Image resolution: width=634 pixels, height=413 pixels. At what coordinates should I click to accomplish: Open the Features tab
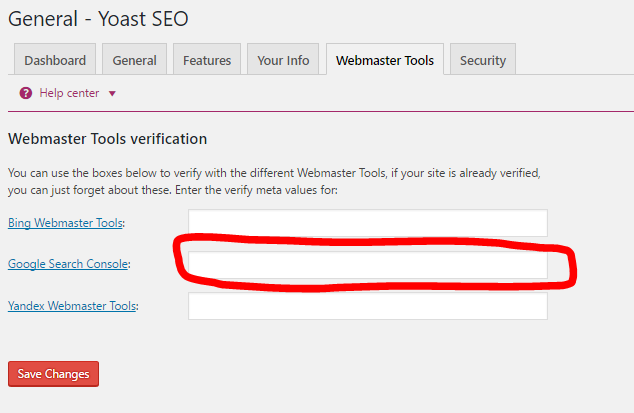pos(207,60)
